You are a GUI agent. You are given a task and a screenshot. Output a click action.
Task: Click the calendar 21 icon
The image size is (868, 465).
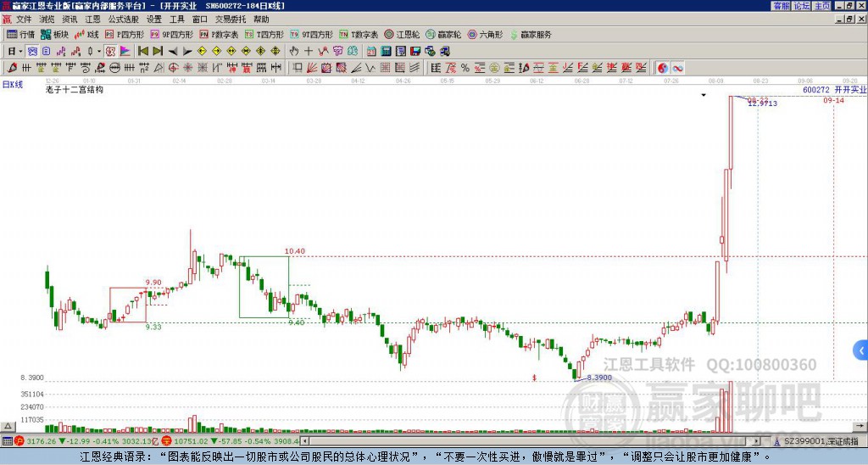click(371, 52)
